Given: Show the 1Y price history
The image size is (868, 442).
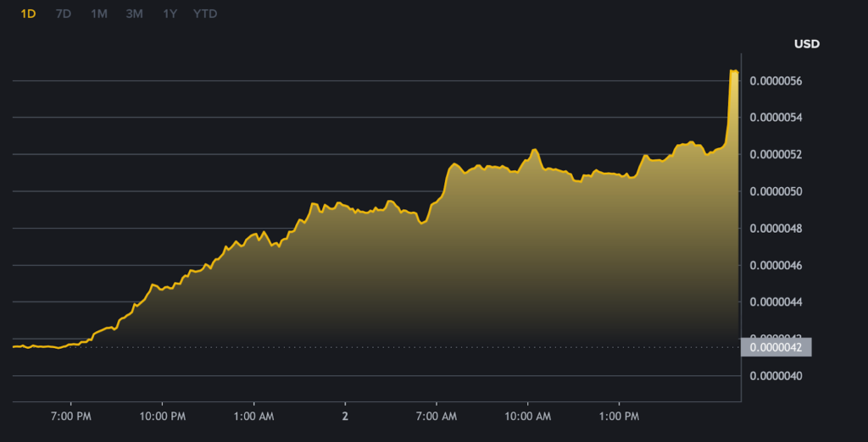Looking at the screenshot, I should point(170,14).
